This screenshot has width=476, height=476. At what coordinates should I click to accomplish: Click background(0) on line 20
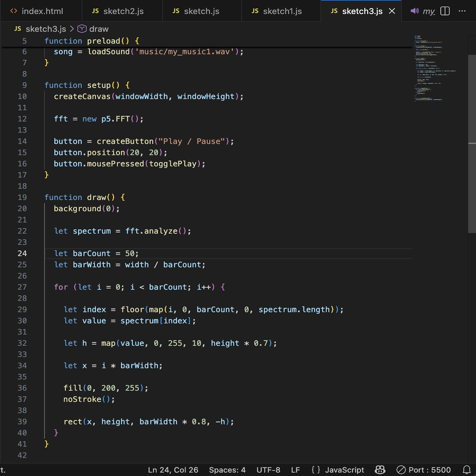click(x=84, y=209)
